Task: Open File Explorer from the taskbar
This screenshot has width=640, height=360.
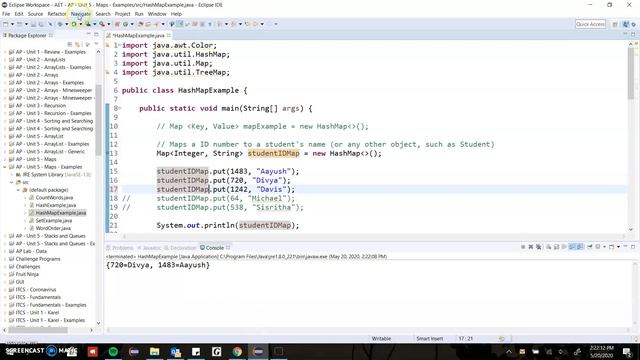Action: click(x=154, y=351)
